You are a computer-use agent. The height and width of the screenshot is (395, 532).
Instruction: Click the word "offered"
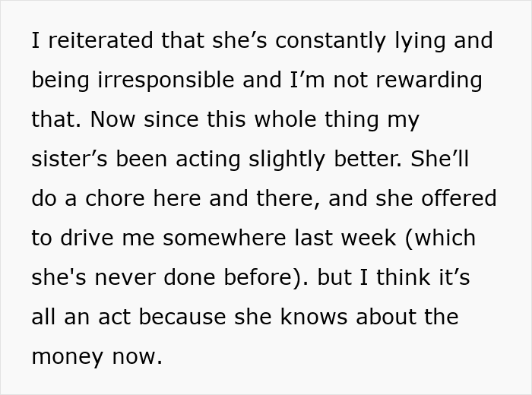tap(458, 199)
